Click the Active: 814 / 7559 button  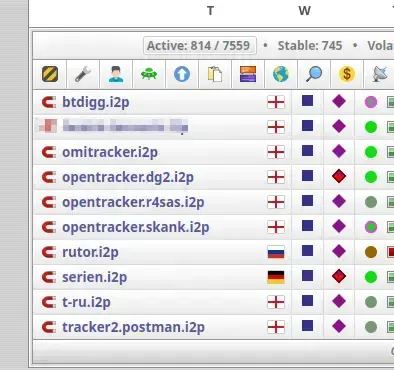click(x=200, y=45)
